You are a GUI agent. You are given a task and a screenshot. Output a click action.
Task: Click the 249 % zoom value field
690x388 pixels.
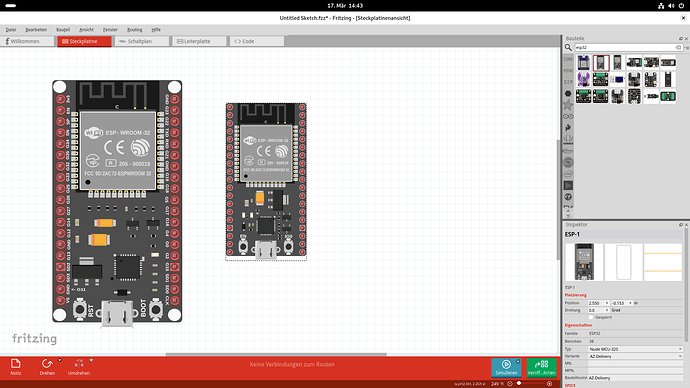coord(497,384)
